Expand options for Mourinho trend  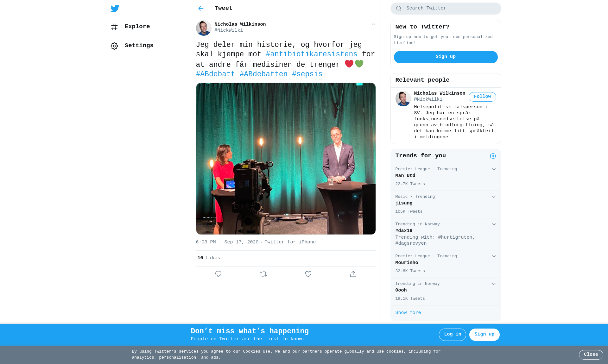(494, 256)
